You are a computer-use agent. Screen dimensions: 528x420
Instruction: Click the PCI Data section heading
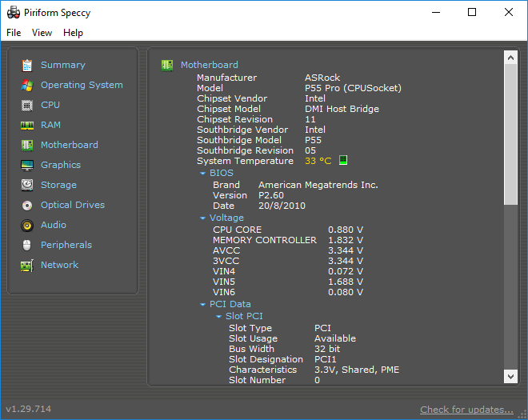[x=230, y=304]
